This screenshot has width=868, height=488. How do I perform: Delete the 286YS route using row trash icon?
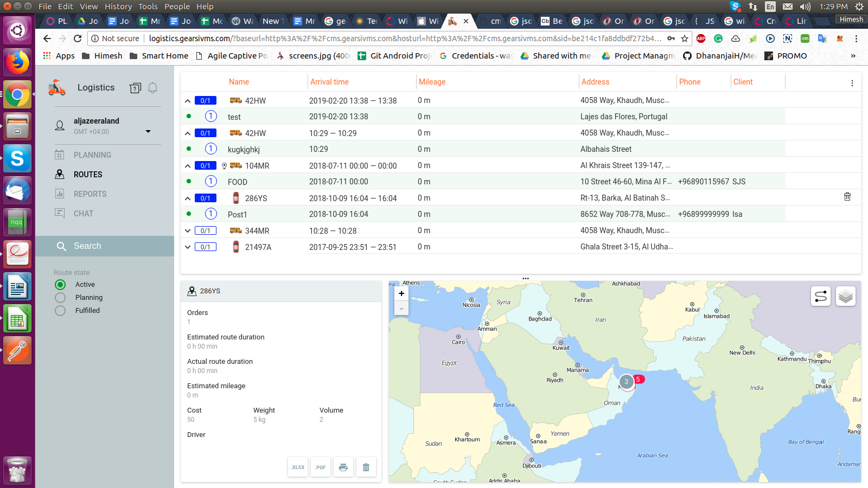pos(847,197)
